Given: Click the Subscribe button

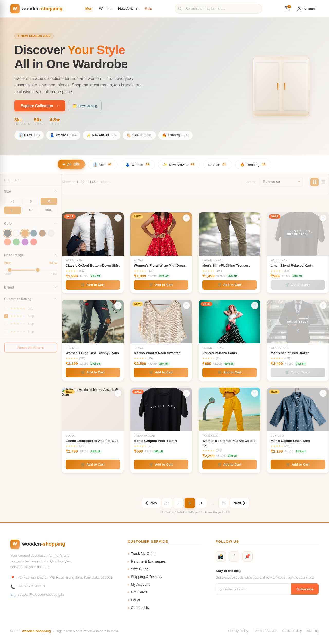Looking at the screenshot, I should [x=305, y=589].
